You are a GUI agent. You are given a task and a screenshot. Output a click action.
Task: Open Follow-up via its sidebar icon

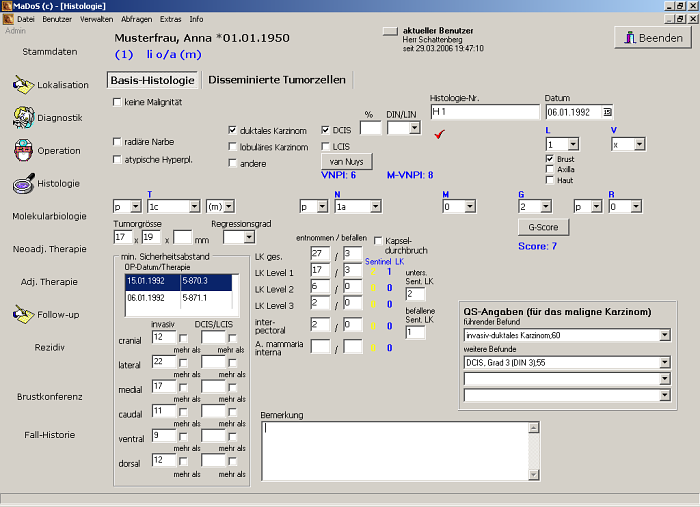[x=23, y=315]
